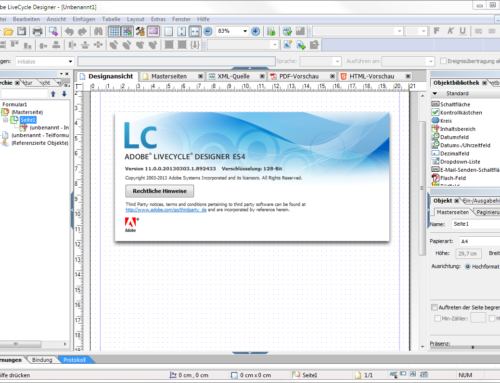Open the Extras menu
The width and height of the screenshot is (500, 383).
[158, 19]
